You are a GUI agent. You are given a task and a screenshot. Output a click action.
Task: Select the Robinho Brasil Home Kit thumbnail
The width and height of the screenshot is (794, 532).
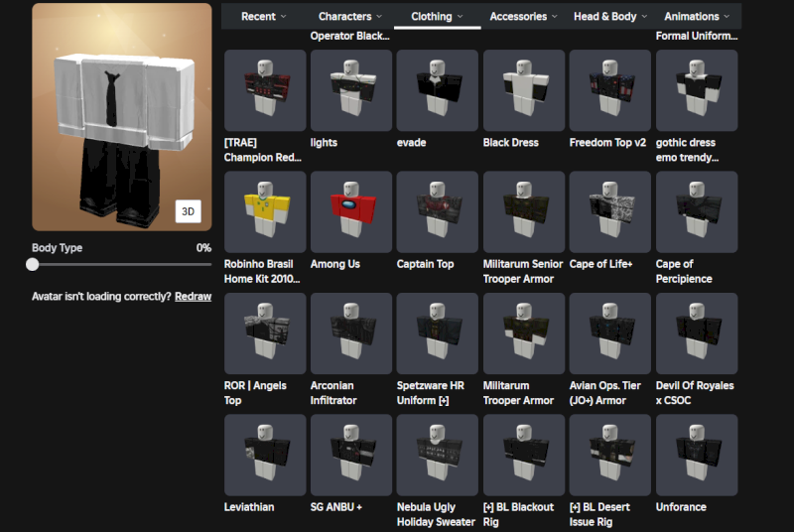coord(265,211)
